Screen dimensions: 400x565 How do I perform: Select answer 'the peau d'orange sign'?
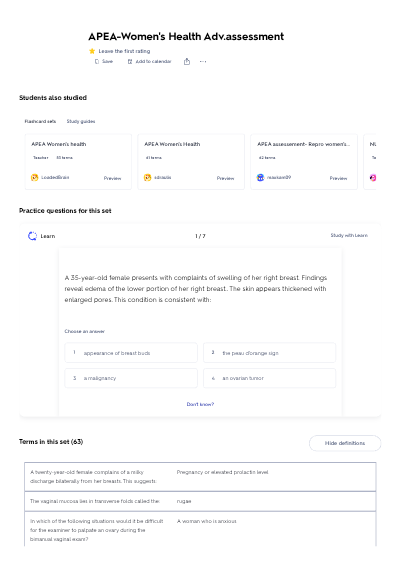[269, 353]
